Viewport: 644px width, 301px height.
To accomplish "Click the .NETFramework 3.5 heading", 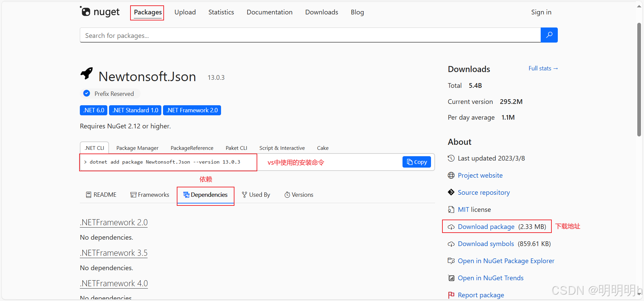I will (114, 253).
